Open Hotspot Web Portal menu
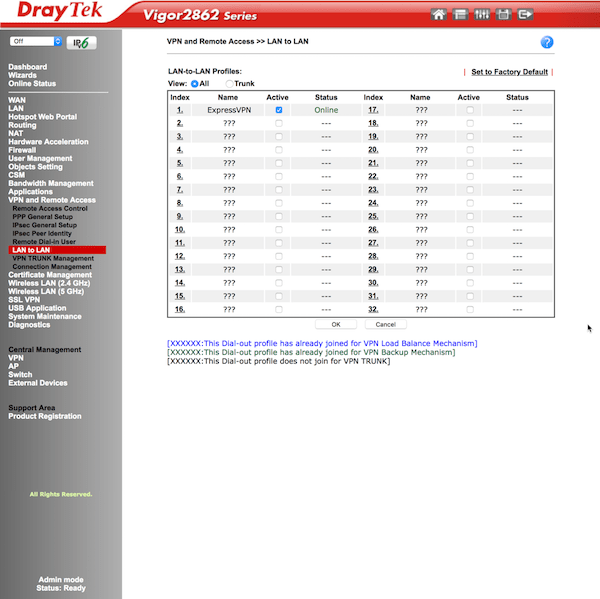This screenshot has width=600, height=599. pos(42,117)
